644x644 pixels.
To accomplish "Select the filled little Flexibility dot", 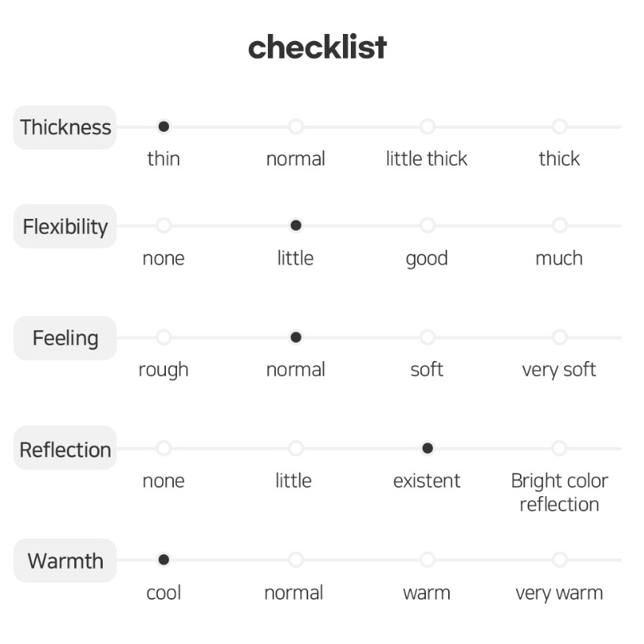I will pyautogui.click(x=296, y=225).
